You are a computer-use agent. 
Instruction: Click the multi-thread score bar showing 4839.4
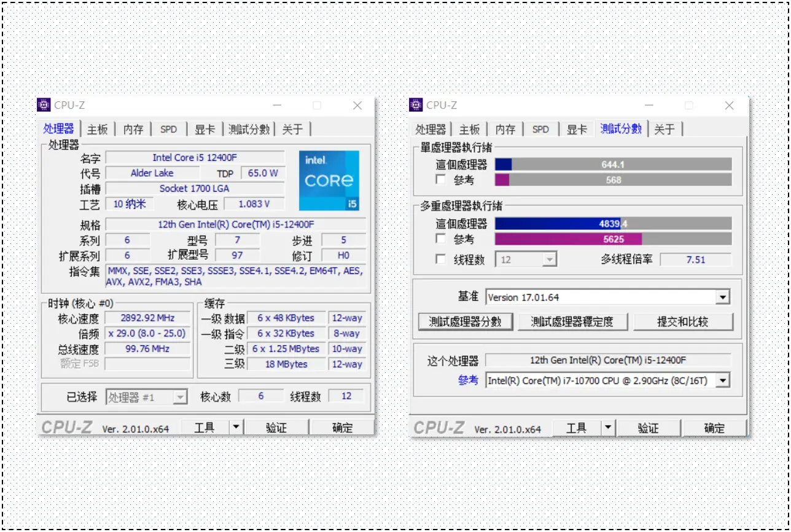614,224
